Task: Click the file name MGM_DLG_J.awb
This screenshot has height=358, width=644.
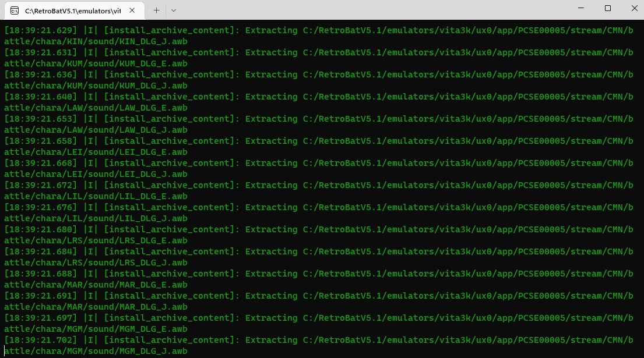Action: [154, 352]
